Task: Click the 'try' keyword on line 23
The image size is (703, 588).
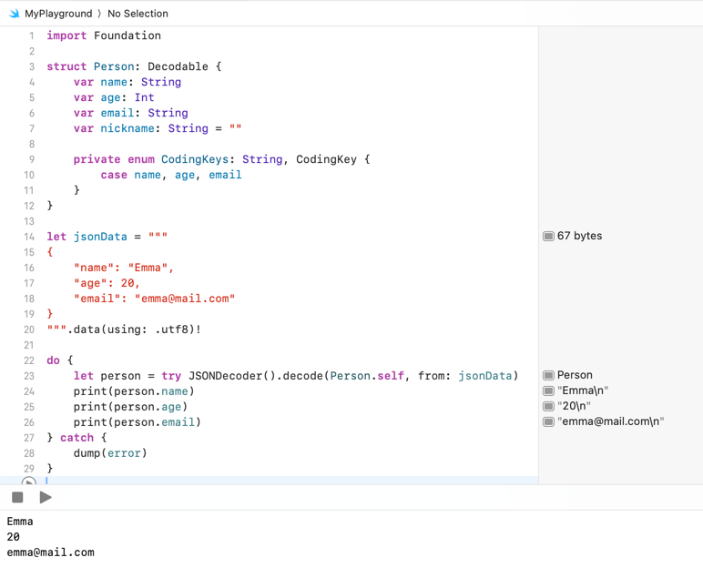Action: (x=171, y=376)
